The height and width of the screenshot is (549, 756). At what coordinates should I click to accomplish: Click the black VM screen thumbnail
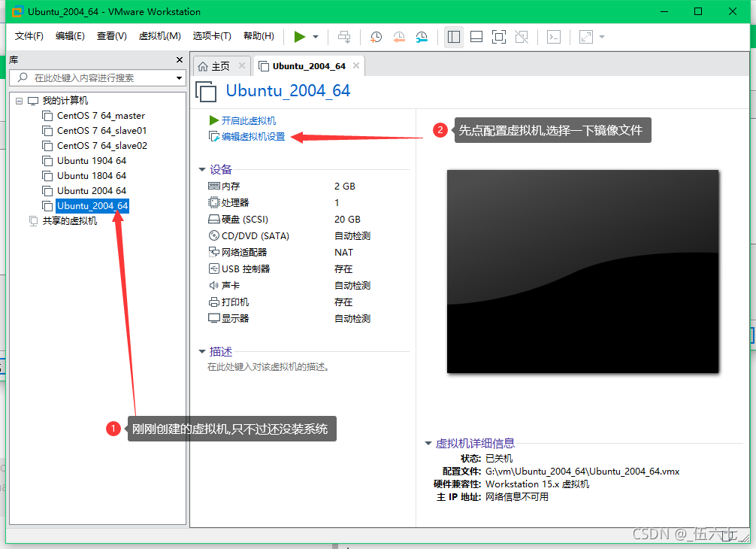582,271
